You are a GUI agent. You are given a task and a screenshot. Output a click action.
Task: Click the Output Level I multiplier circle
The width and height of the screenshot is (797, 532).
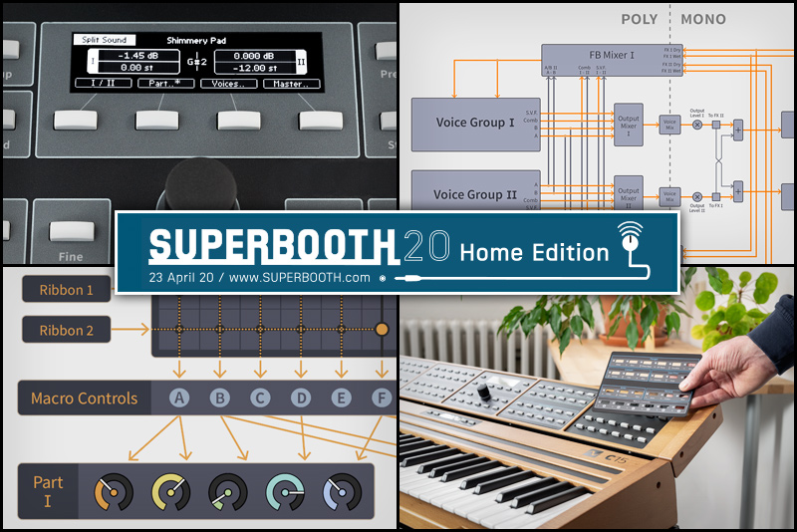tap(697, 125)
